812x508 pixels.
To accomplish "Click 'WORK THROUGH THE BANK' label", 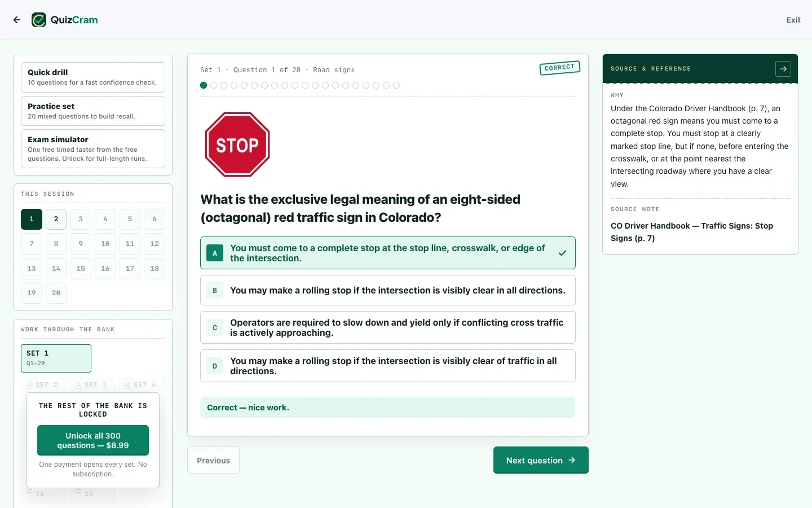I will pos(68,330).
